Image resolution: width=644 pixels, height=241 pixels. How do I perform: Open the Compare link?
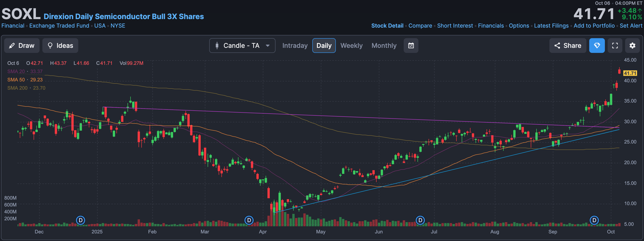coord(420,26)
